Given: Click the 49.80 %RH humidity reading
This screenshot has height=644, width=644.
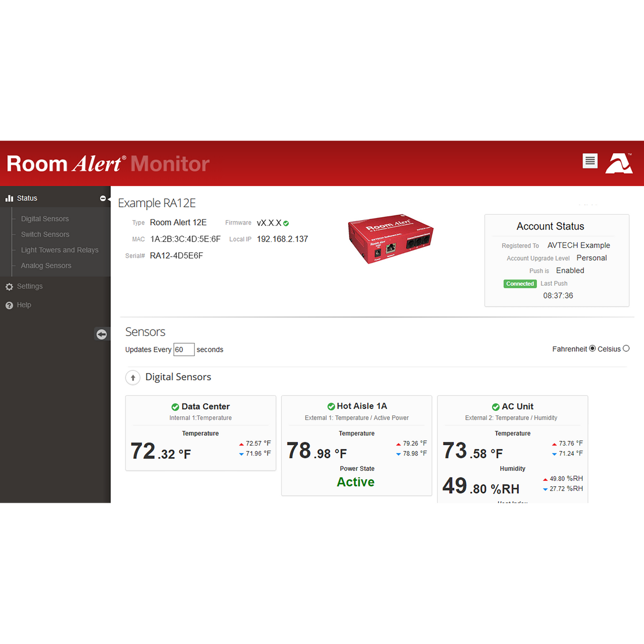Looking at the screenshot, I should (481, 486).
